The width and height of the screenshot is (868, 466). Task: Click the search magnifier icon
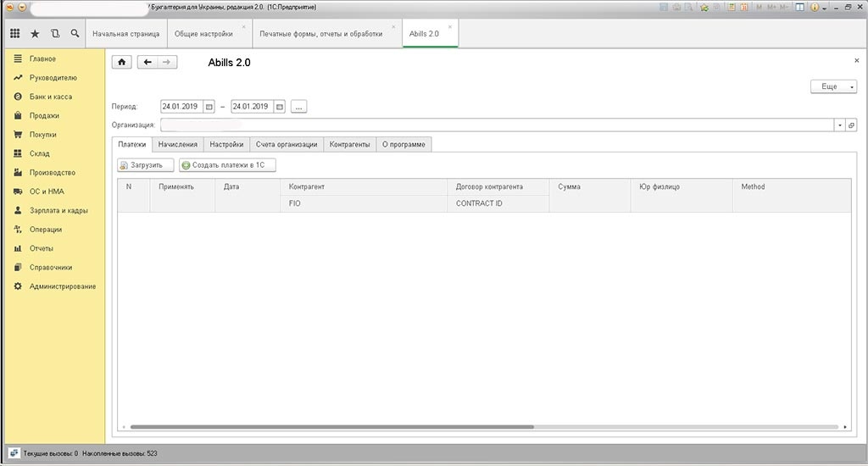click(x=75, y=34)
